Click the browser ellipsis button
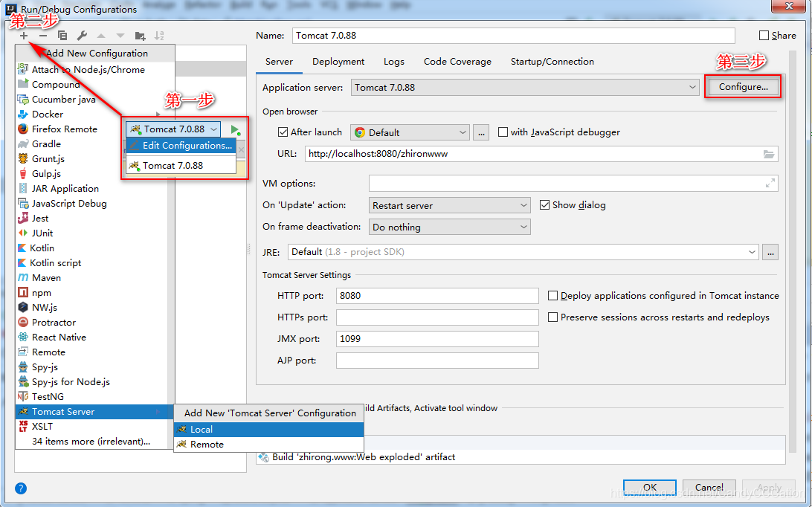 coord(481,132)
